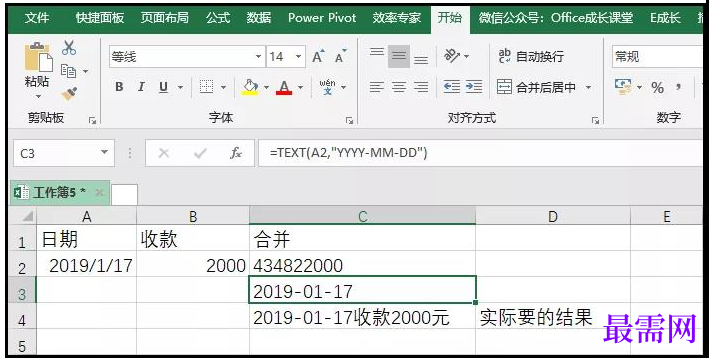715x360 pixels.
Task: Apply yellow fill color bucket
Action: (x=250, y=87)
